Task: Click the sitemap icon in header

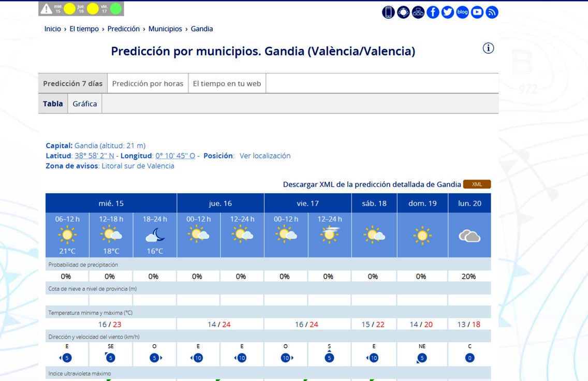Action: click(418, 12)
